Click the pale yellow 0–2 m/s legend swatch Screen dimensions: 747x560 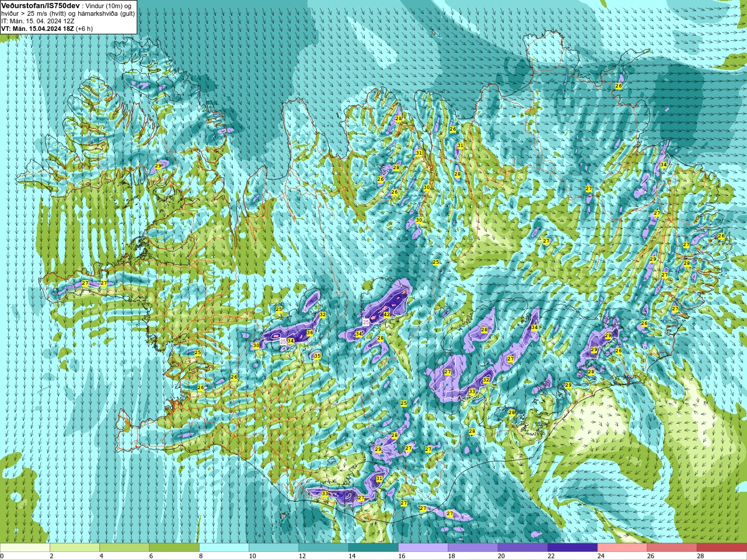click(25, 548)
